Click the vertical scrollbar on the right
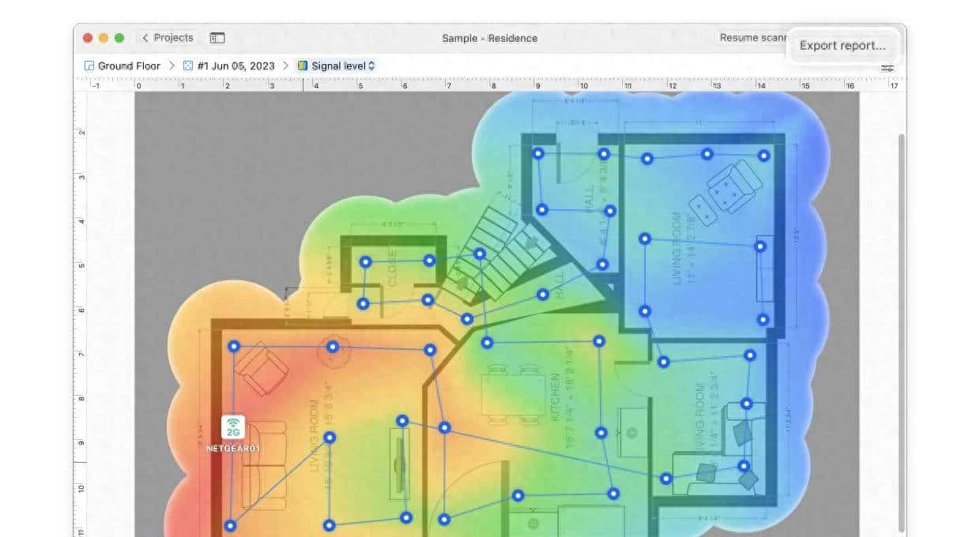 tap(900, 332)
